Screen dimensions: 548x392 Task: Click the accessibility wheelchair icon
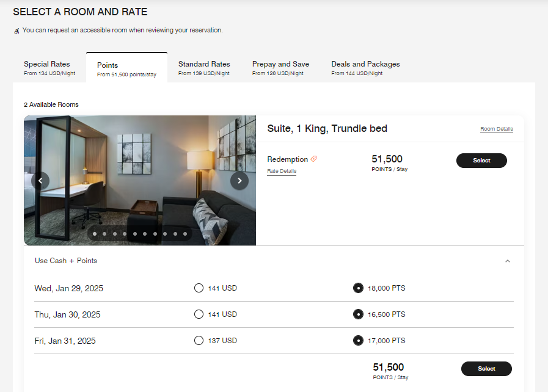tap(16, 31)
